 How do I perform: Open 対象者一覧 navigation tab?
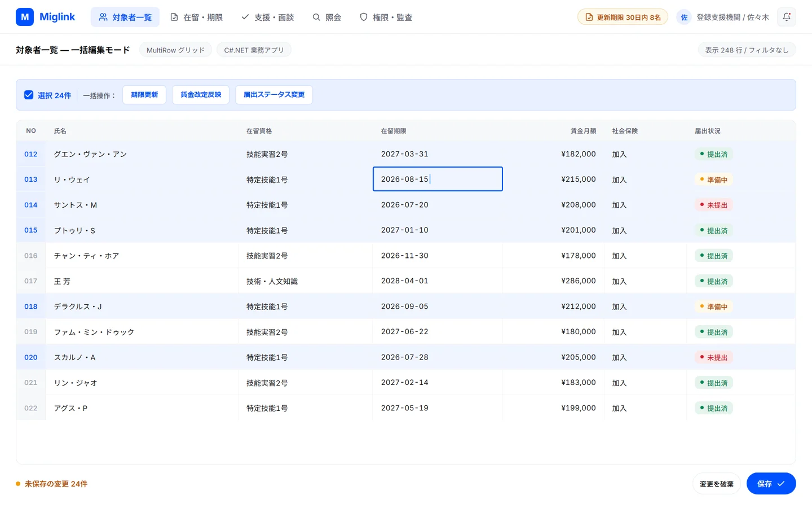point(125,17)
